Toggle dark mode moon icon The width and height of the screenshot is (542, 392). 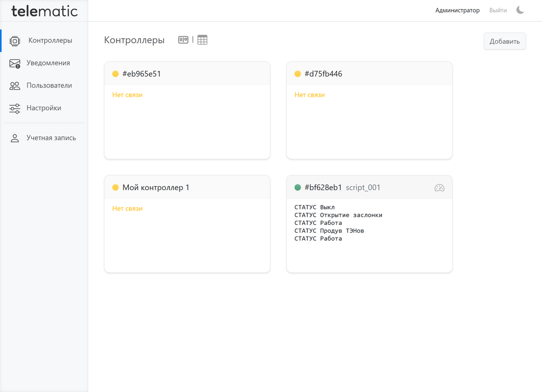pyautogui.click(x=520, y=10)
